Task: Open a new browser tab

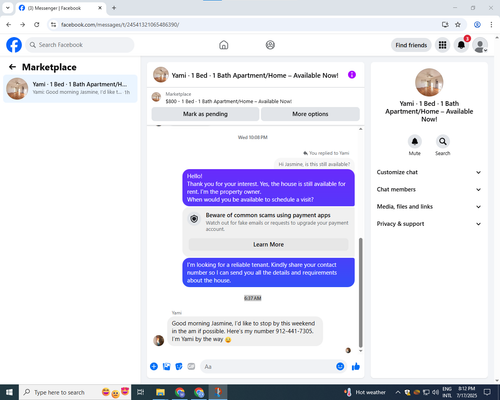Action: 114,8
